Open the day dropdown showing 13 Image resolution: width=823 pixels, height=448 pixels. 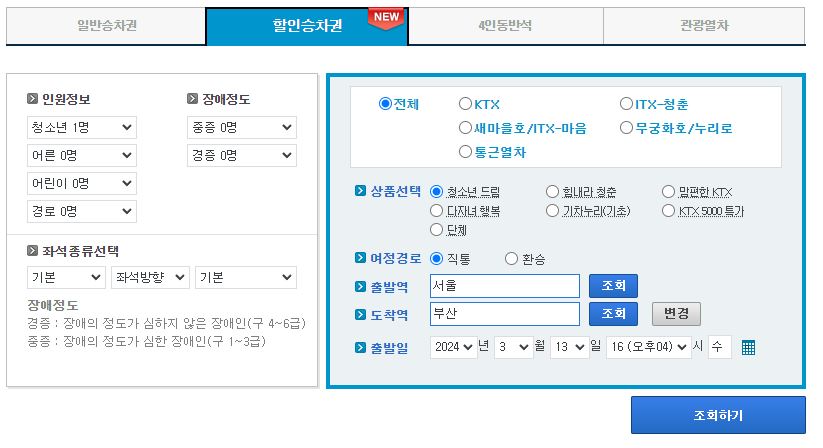coord(569,347)
